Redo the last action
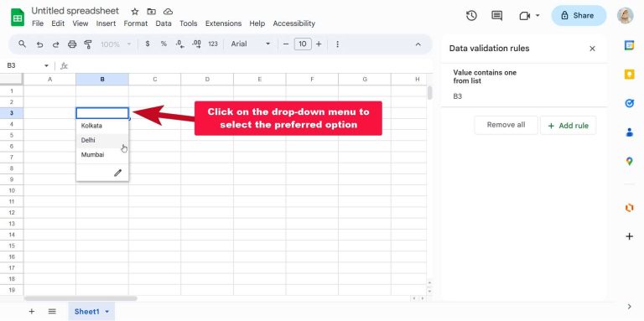The width and height of the screenshot is (644, 321). coord(55,44)
